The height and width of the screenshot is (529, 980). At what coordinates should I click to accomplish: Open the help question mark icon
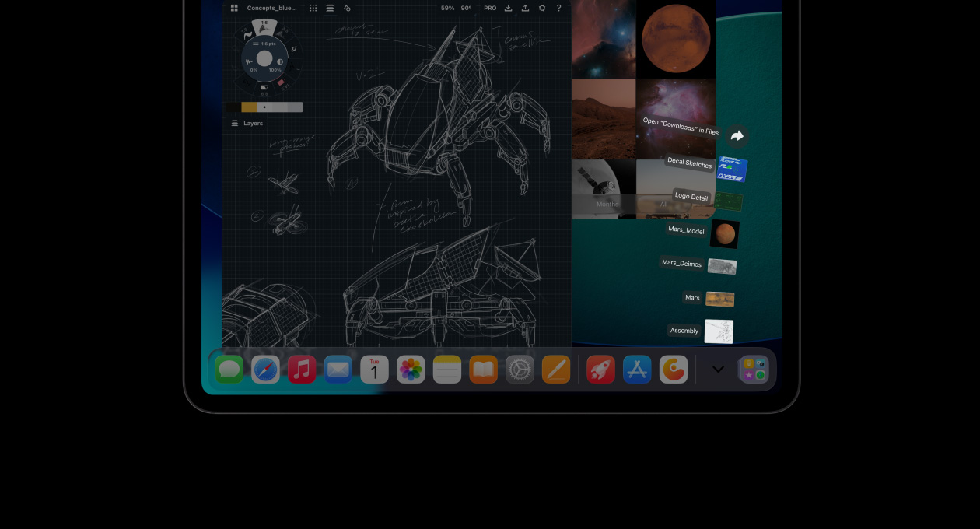point(558,8)
